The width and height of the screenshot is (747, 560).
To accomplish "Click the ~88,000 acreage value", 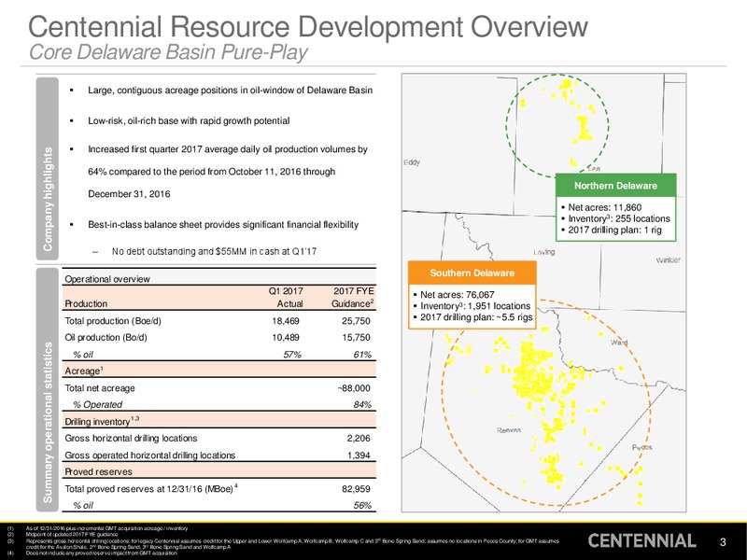I will [354, 388].
